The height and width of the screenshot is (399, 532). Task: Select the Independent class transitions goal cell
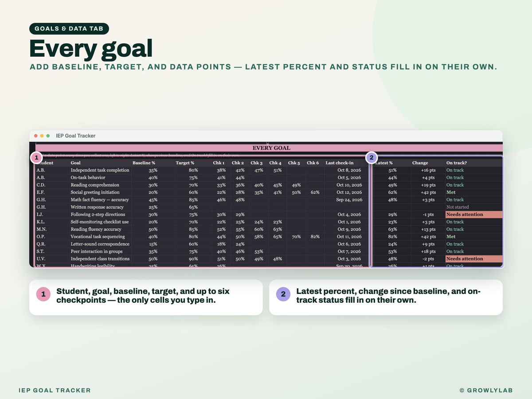[100, 259]
